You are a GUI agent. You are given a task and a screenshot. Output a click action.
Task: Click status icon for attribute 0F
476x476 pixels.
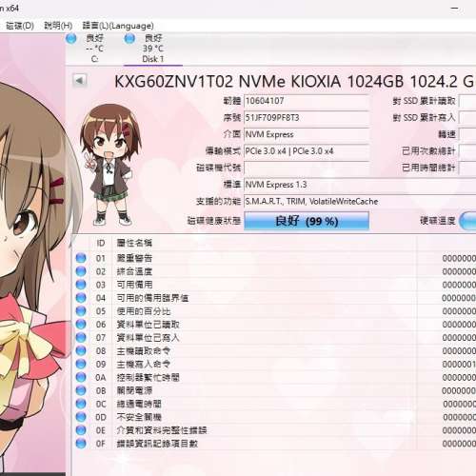(81, 444)
